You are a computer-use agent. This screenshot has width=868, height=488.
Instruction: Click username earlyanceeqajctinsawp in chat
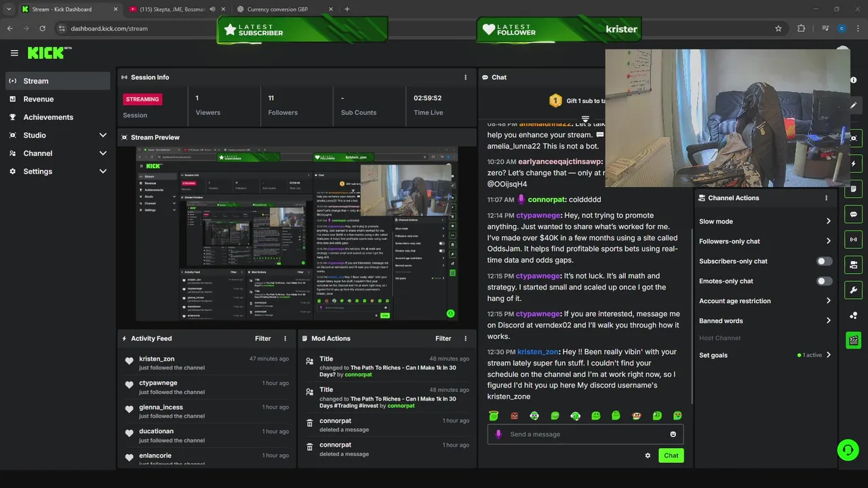pos(559,162)
